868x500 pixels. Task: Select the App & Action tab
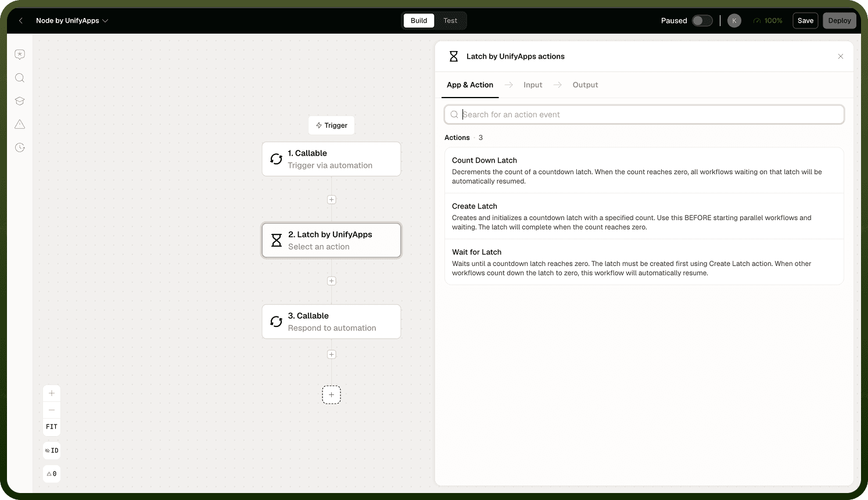coord(470,85)
